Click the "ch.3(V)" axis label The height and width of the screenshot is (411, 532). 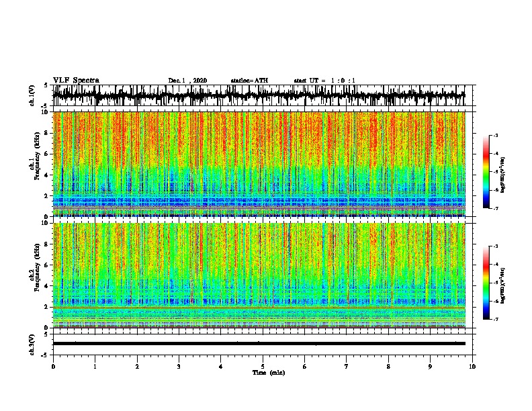(32, 345)
